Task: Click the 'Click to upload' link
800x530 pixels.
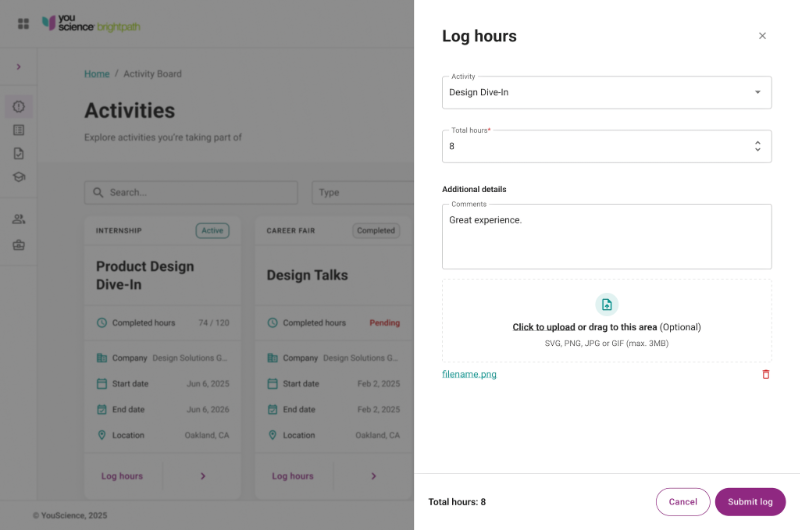Action: tap(544, 327)
